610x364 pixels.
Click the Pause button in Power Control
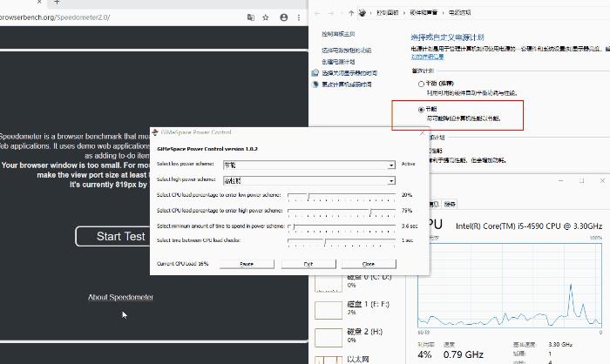coord(247,264)
